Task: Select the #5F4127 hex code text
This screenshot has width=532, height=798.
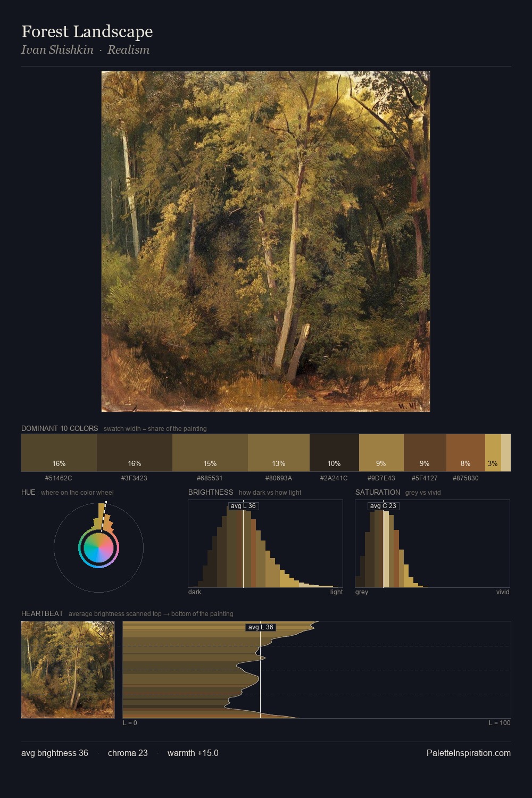Action: [425, 478]
